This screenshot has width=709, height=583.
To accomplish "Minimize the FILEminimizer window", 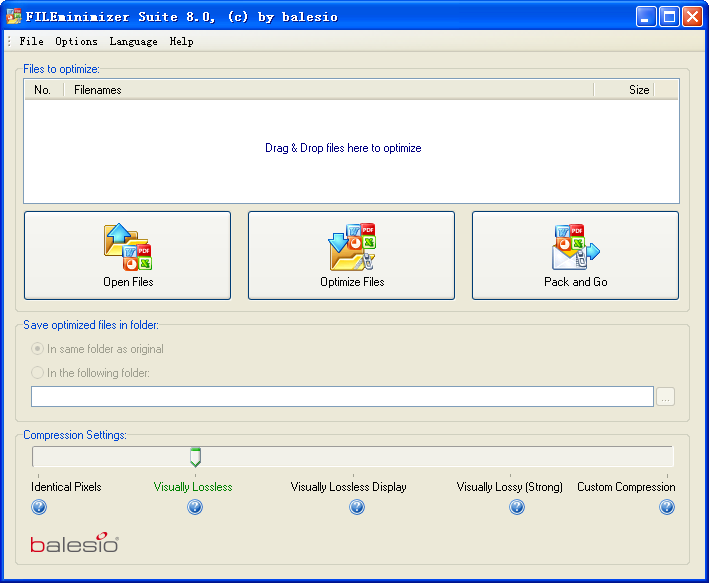I will (646, 17).
